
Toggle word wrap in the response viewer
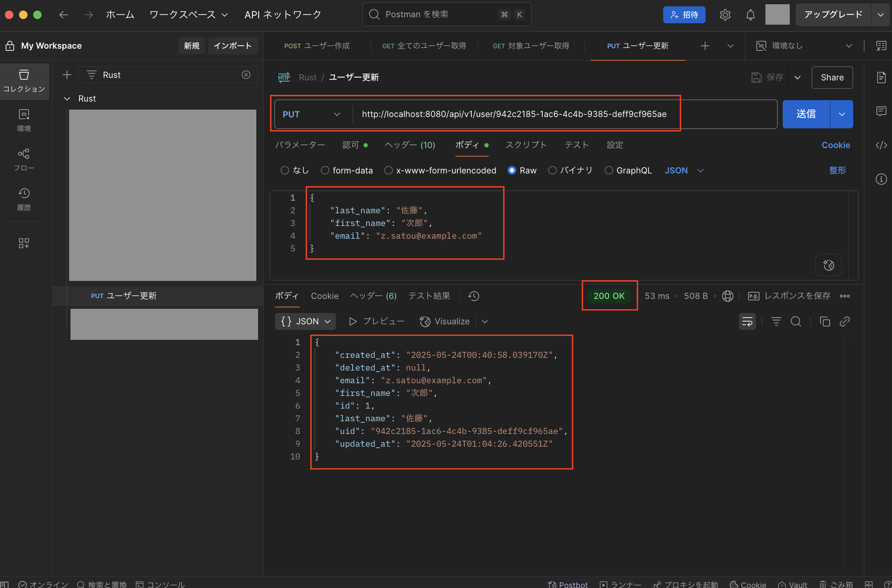click(x=747, y=321)
